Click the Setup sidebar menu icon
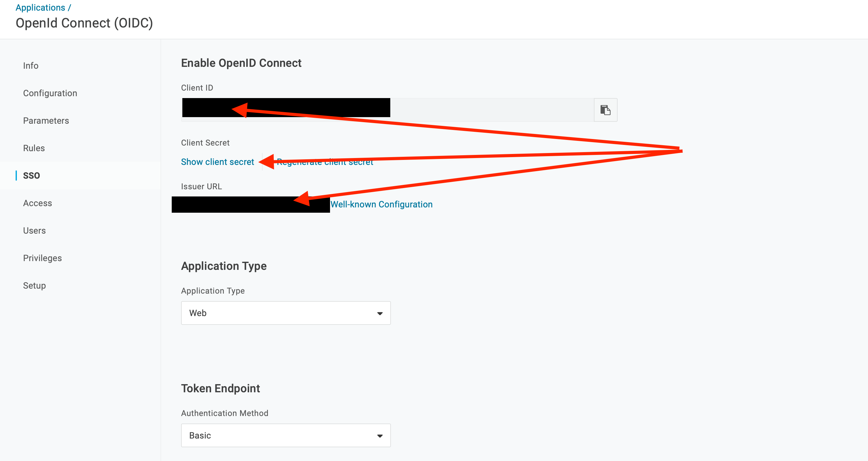 [x=34, y=285]
